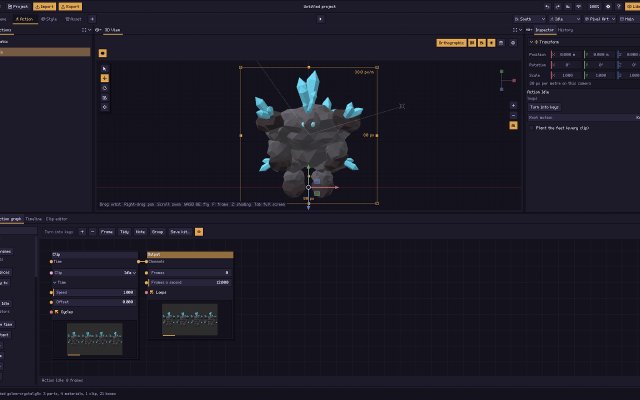
Task: Click the yellow icon above the viewport tools
Action: 102,53
